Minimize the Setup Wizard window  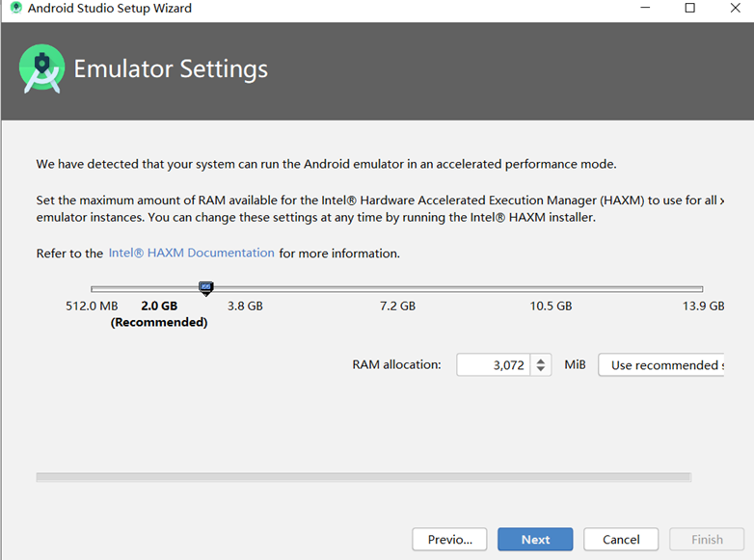point(645,8)
